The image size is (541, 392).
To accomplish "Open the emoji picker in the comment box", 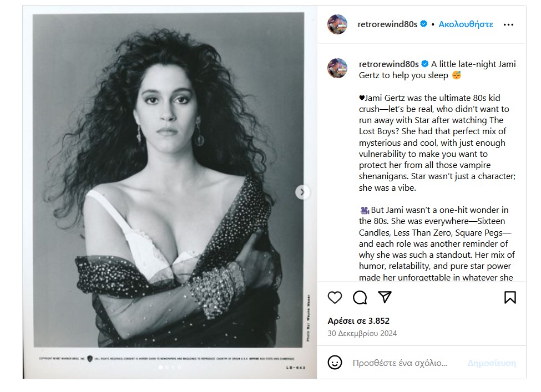I will click(x=335, y=363).
